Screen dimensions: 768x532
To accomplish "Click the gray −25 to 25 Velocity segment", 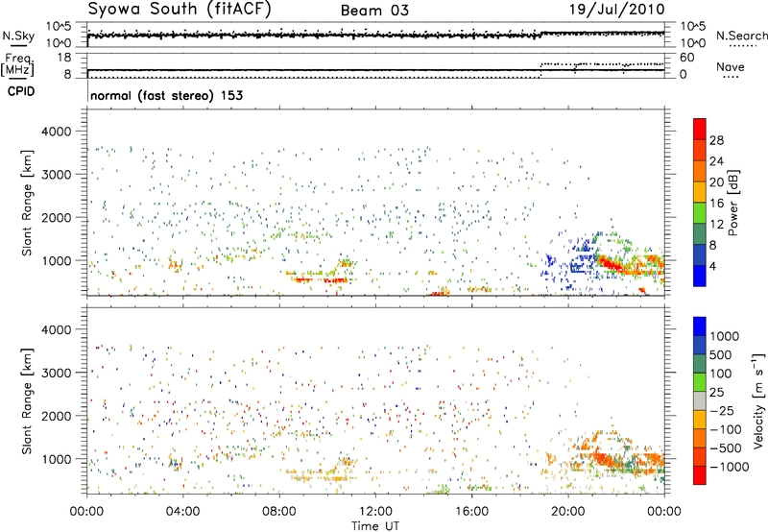I will click(x=700, y=400).
